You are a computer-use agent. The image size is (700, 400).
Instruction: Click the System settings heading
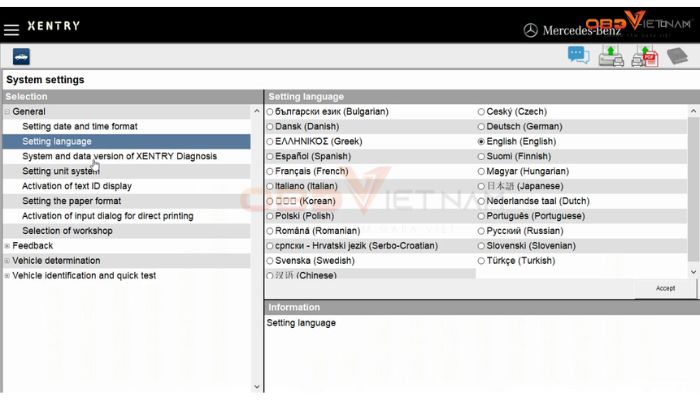45,80
